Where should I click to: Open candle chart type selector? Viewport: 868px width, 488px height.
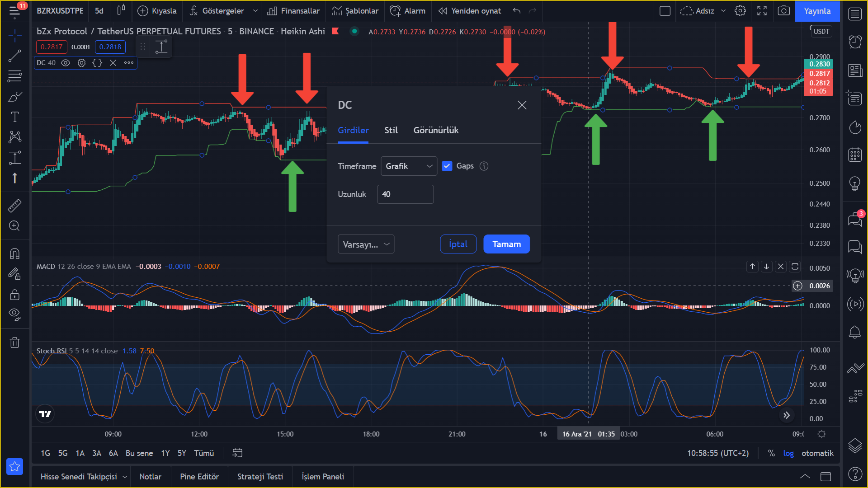121,10
